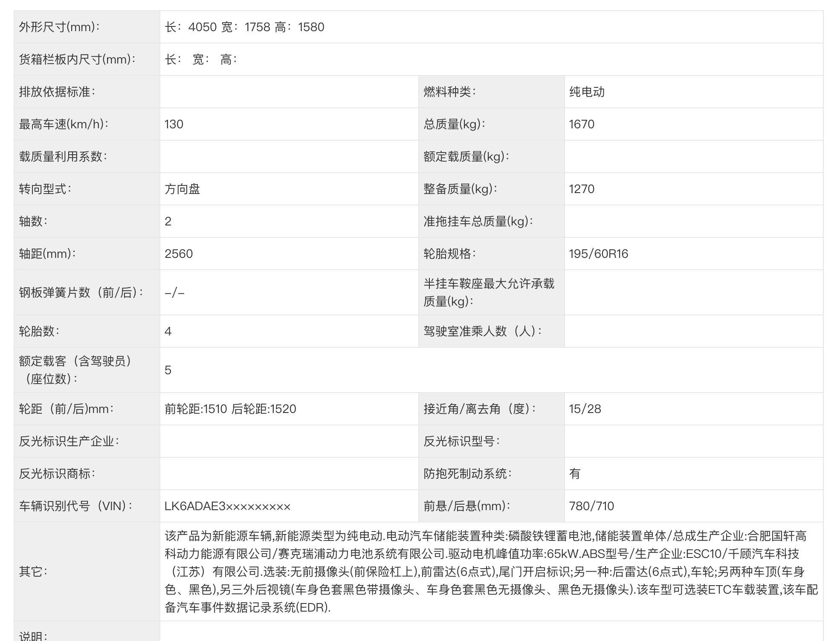Click the 转向型式 value 方向盘
The image size is (840, 641).
(x=182, y=189)
